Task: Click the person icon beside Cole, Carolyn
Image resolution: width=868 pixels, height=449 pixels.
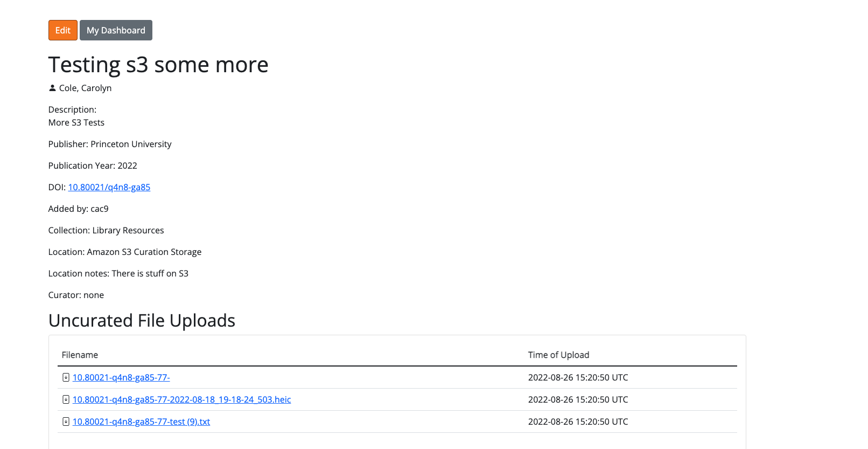Action: [52, 87]
